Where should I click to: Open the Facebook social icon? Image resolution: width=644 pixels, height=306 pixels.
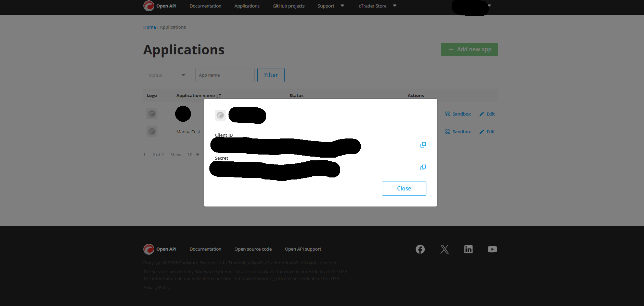420,249
